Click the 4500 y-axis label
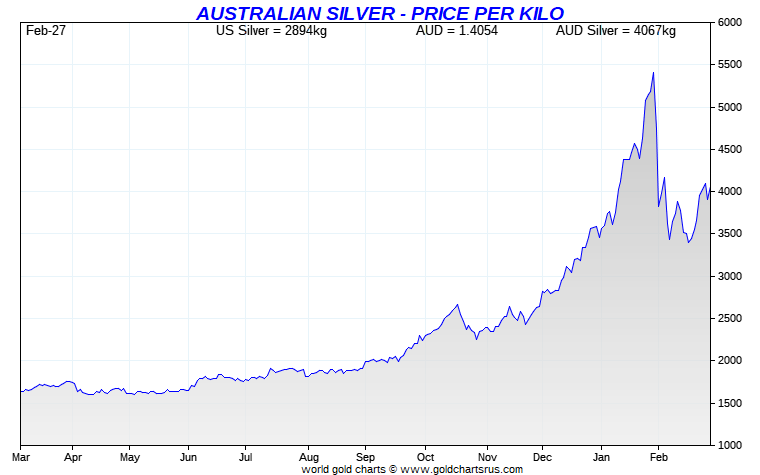Screen dimensions: 760x475 pyautogui.click(x=729, y=149)
